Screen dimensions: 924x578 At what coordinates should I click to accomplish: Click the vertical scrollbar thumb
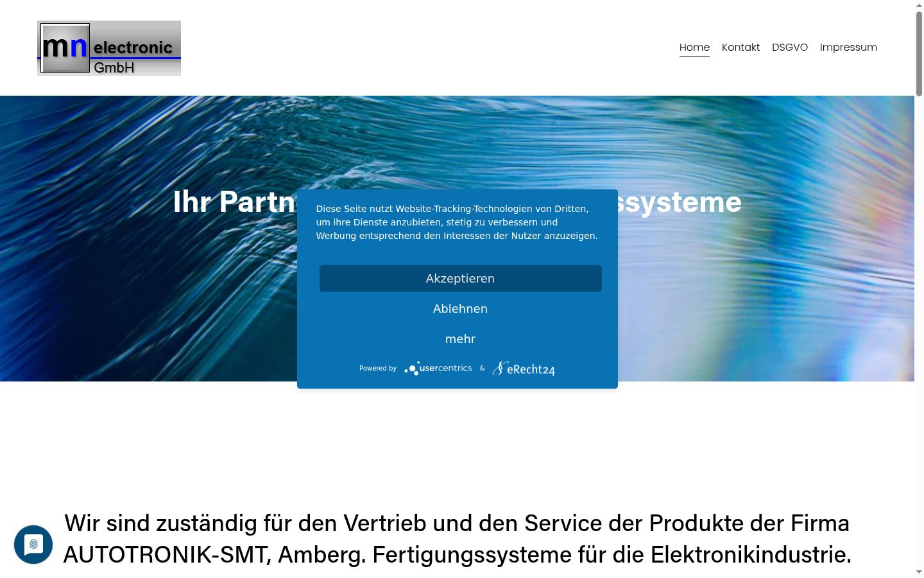(x=919, y=53)
